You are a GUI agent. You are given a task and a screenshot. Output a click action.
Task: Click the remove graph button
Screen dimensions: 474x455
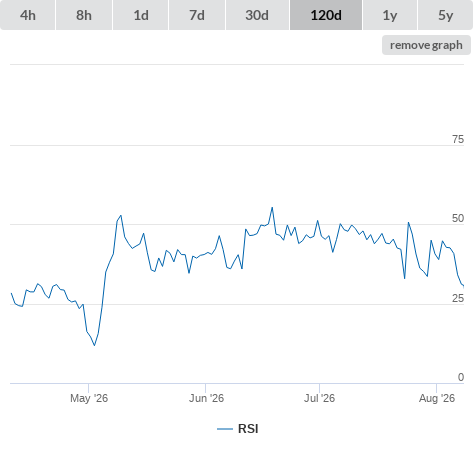pyautogui.click(x=426, y=45)
